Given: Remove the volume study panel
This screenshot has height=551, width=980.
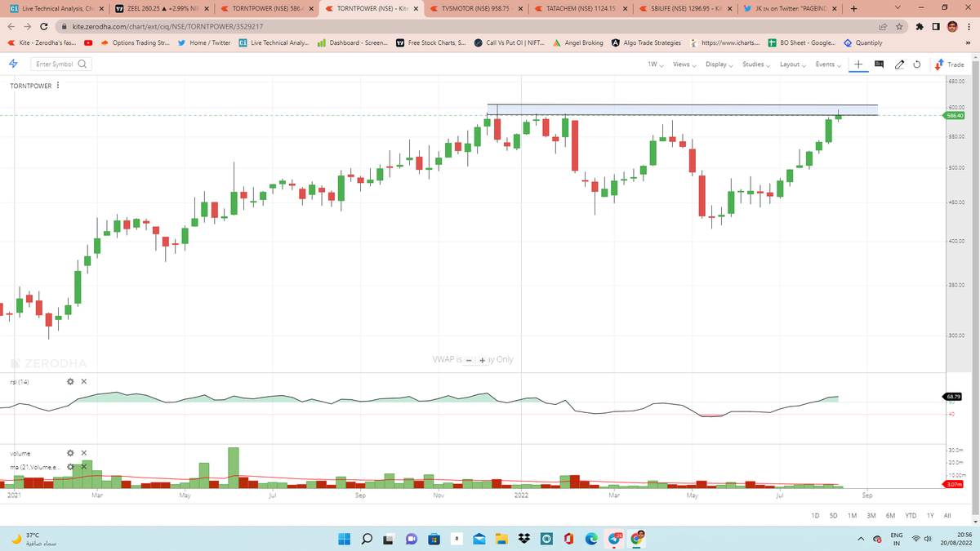Looking at the screenshot, I should click(x=84, y=453).
